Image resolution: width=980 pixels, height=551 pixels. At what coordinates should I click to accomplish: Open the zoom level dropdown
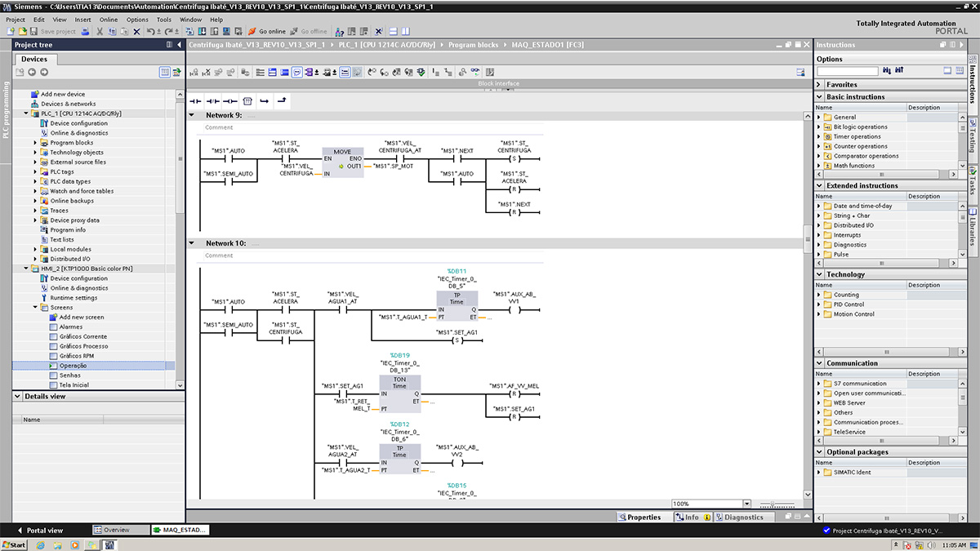pos(746,504)
